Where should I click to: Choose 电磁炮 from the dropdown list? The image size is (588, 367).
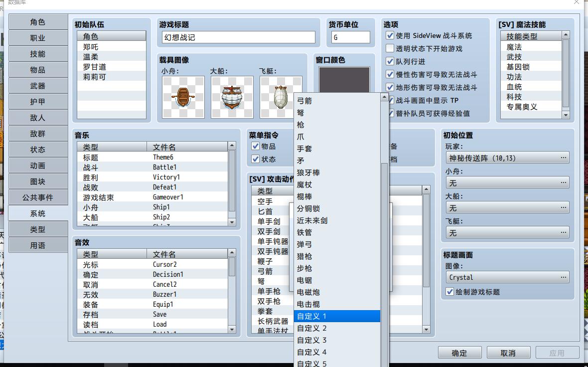[337, 292]
